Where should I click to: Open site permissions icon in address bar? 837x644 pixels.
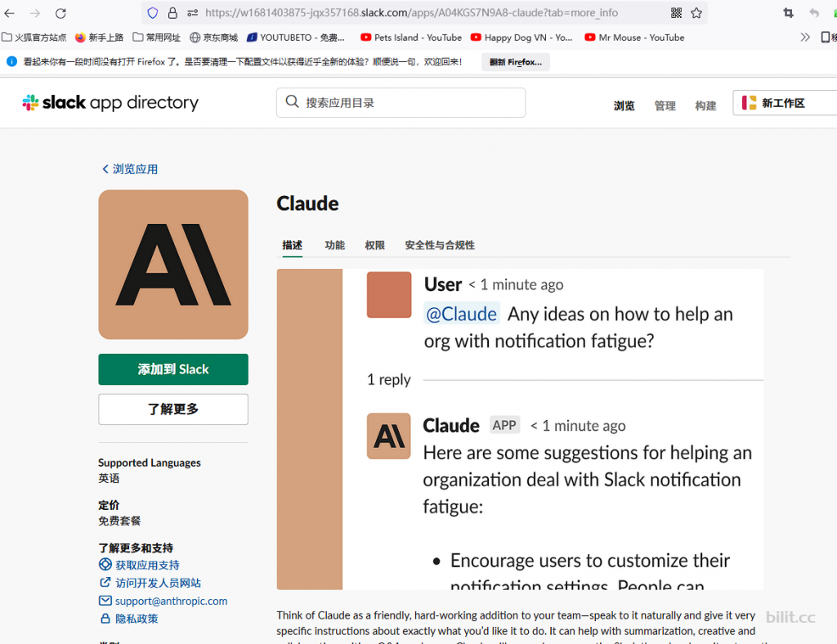(x=193, y=13)
